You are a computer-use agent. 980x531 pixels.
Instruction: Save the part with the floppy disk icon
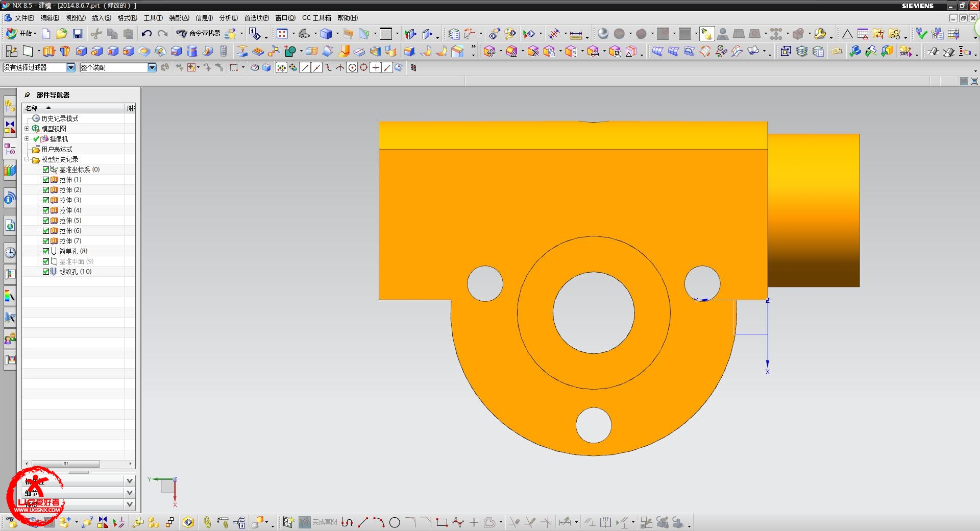coord(78,34)
